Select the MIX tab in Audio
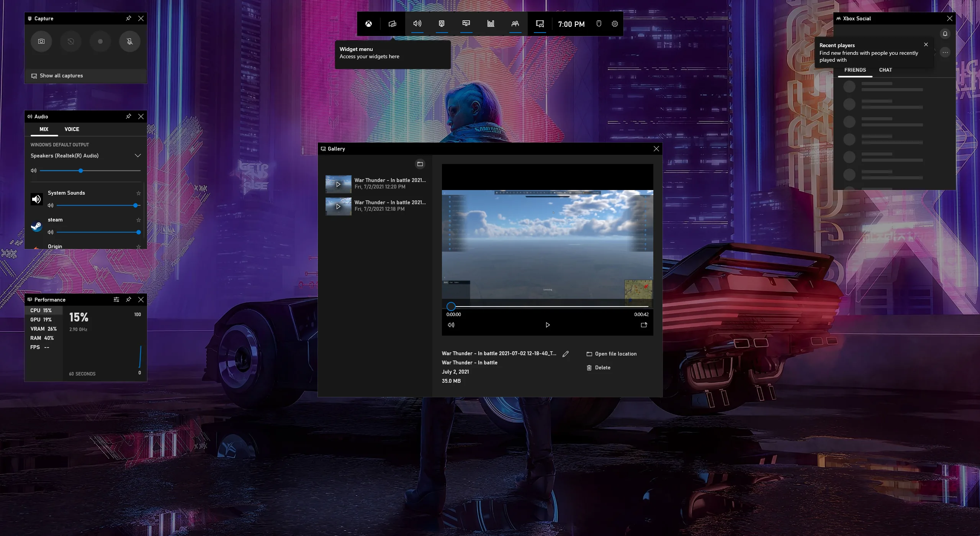Screen dimensions: 980x536 (44, 129)
